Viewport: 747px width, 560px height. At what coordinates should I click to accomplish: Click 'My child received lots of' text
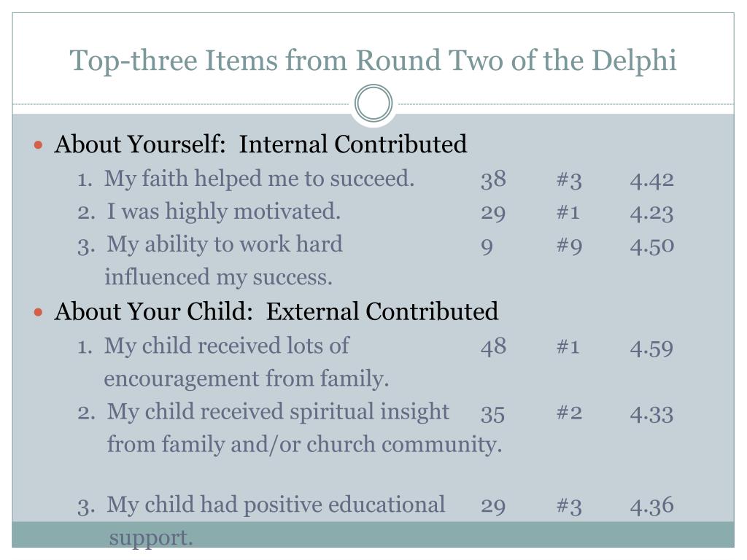(227, 346)
